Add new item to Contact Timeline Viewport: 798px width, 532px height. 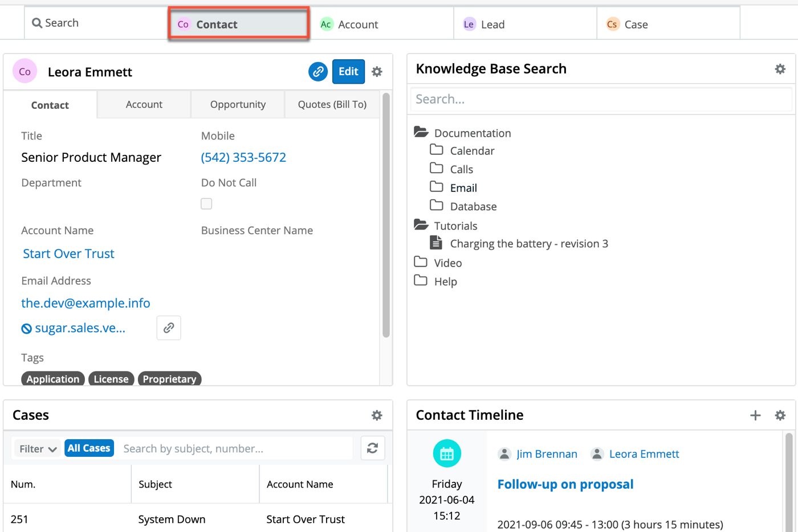(755, 415)
